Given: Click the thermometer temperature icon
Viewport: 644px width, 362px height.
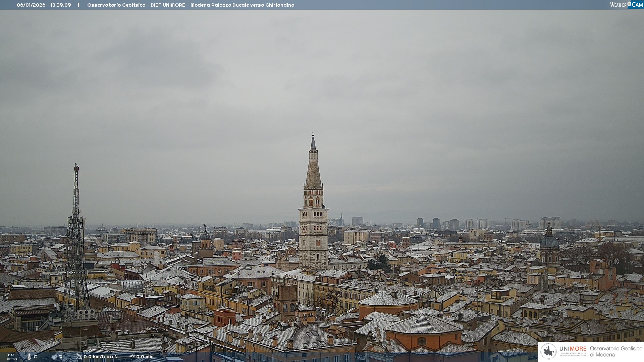Looking at the screenshot, I should coord(29,357).
